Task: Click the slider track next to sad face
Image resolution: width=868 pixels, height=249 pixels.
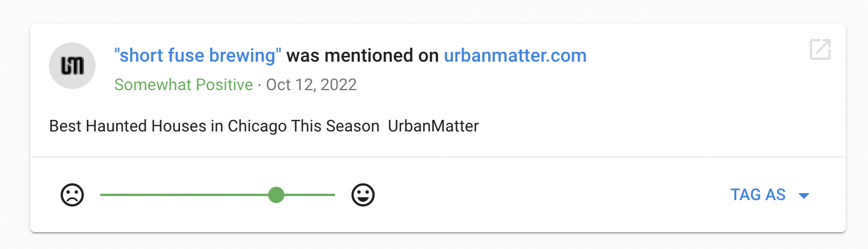Action: point(117,195)
